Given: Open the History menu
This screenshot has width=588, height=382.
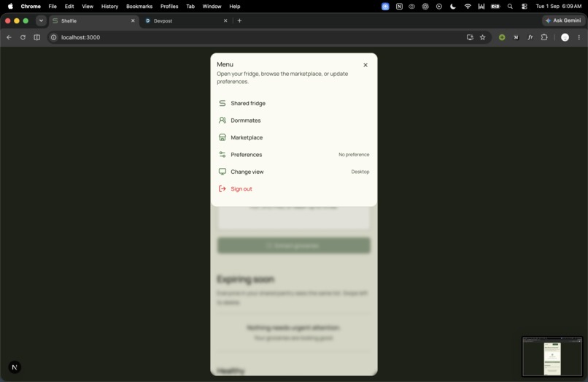Looking at the screenshot, I should tap(109, 6).
